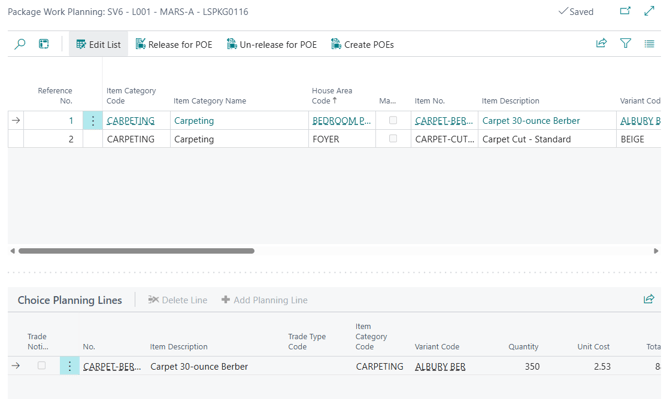Click right arrow of horizontal scrollbar
The height and width of the screenshot is (399, 670).
click(x=656, y=251)
